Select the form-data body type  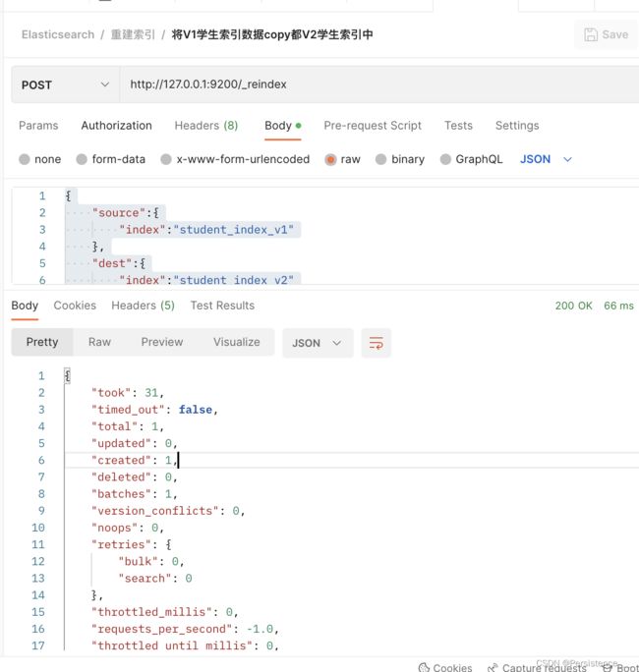111,159
